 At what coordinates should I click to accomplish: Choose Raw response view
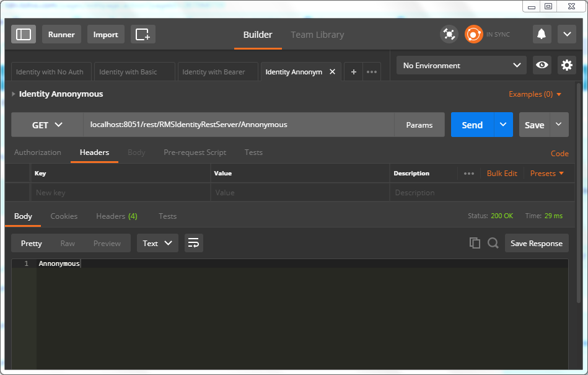point(68,244)
